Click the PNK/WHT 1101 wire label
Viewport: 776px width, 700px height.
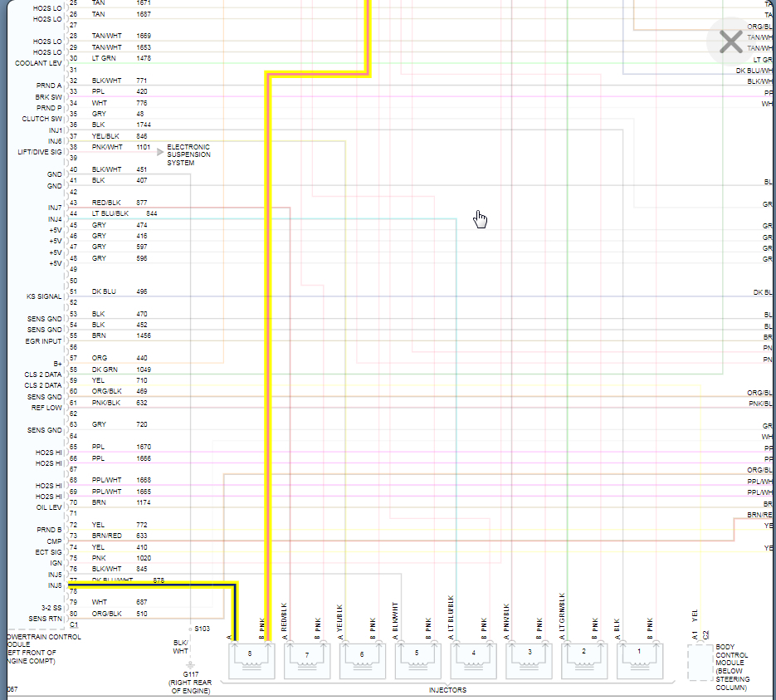(x=120, y=147)
